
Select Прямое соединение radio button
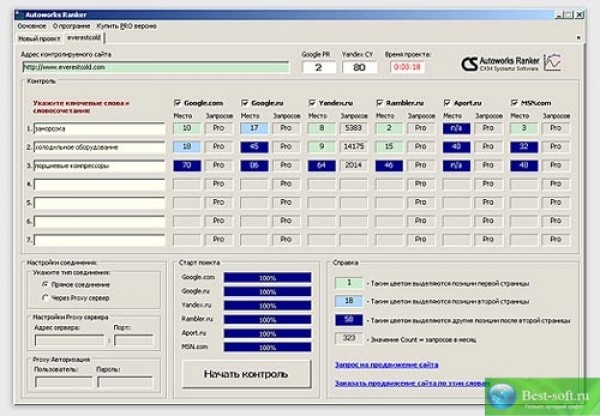45,284
